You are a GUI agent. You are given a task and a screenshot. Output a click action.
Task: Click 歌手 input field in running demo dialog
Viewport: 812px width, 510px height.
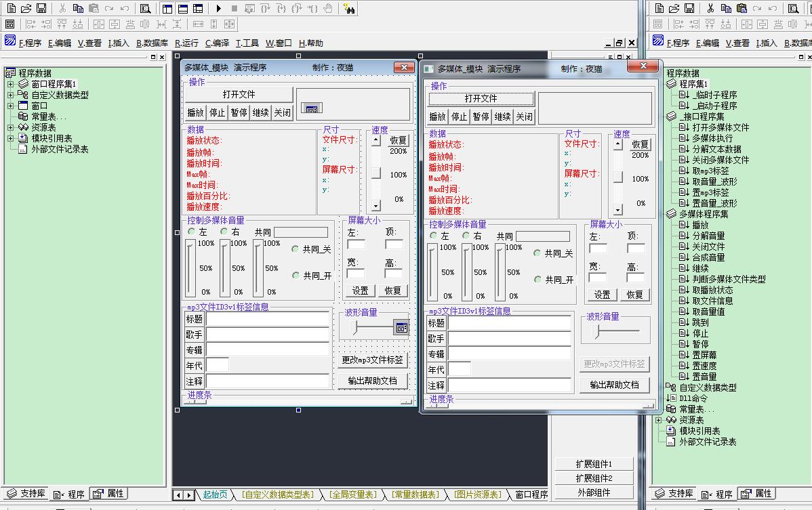click(510, 339)
